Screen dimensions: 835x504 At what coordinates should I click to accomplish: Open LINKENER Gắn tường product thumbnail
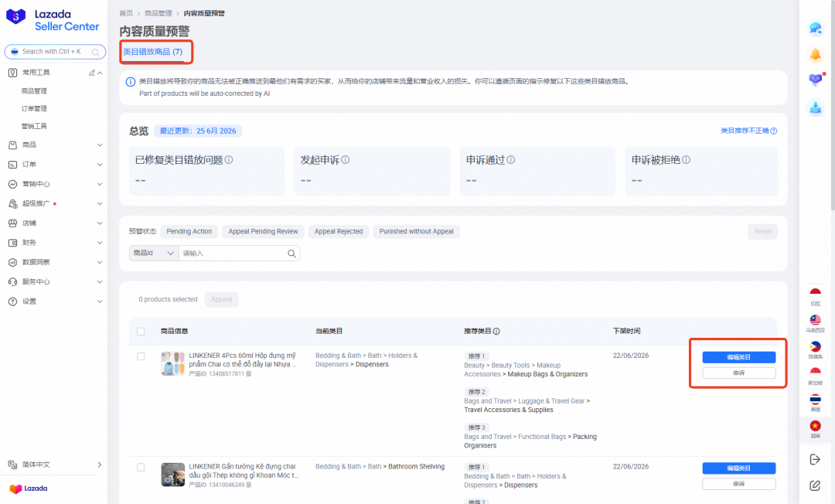tap(172, 475)
